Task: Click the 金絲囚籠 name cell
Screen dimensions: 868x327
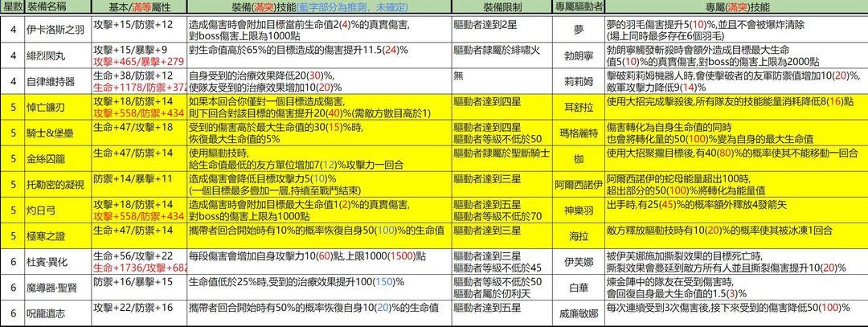Action: pos(58,159)
